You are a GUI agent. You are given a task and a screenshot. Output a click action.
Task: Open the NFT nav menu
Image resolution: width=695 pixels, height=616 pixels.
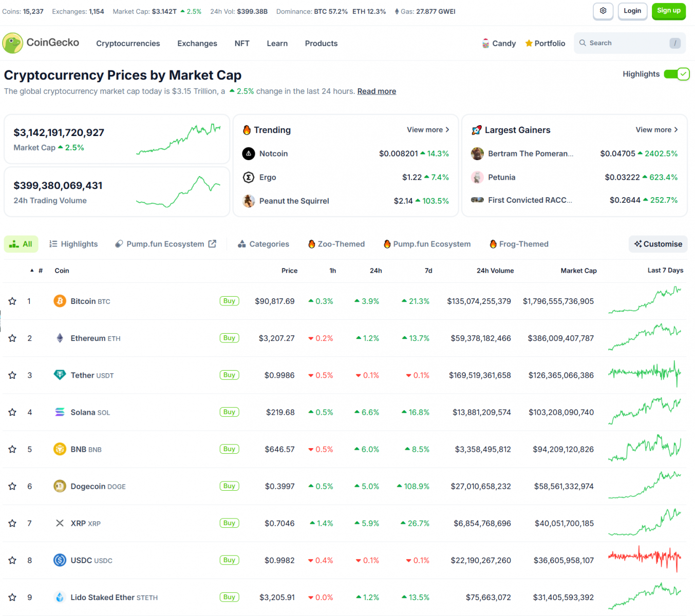[x=242, y=44]
